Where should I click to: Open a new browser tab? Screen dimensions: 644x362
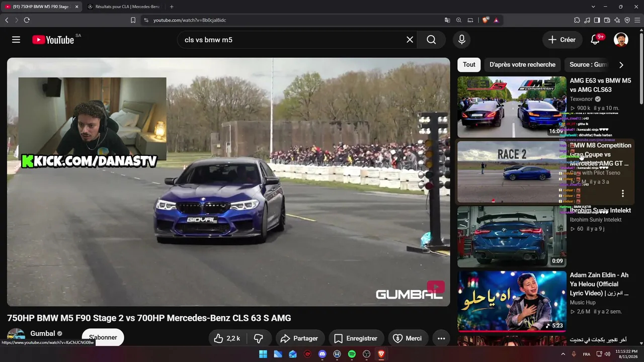coord(172,7)
